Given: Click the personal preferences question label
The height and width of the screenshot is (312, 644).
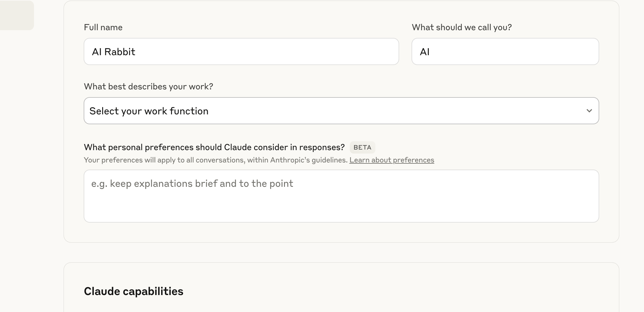Looking at the screenshot, I should coord(214,147).
